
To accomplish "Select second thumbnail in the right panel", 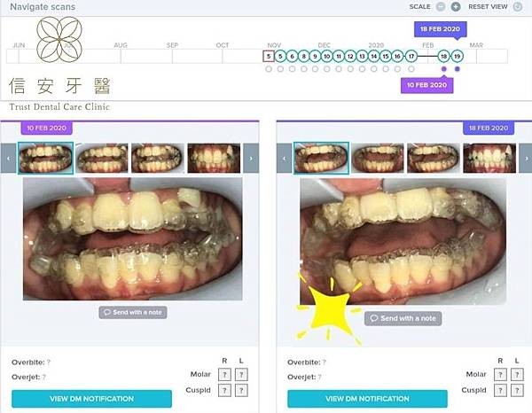I will click(x=377, y=159).
